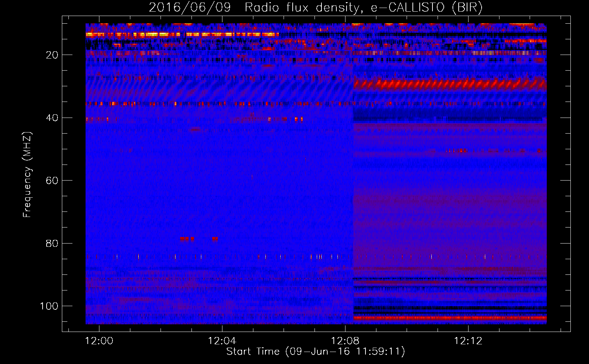This screenshot has width=589, height=364.
Task: Click the 12:12 time tick label
Action: (468, 341)
